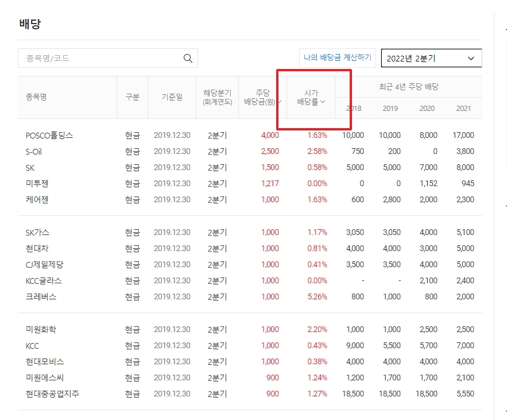Open 현대차 stock name

coord(37,249)
